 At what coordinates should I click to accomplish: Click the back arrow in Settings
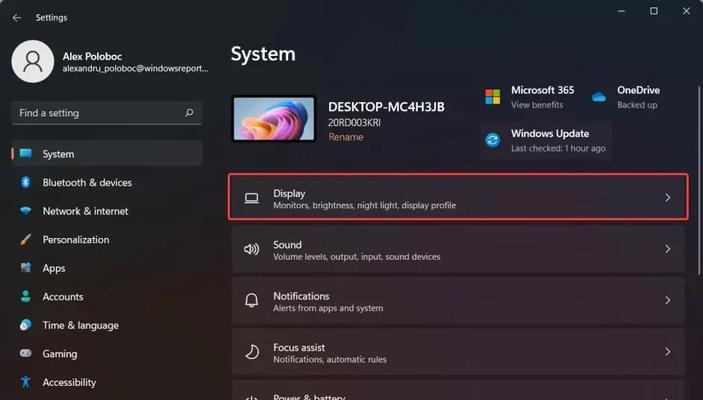17,17
